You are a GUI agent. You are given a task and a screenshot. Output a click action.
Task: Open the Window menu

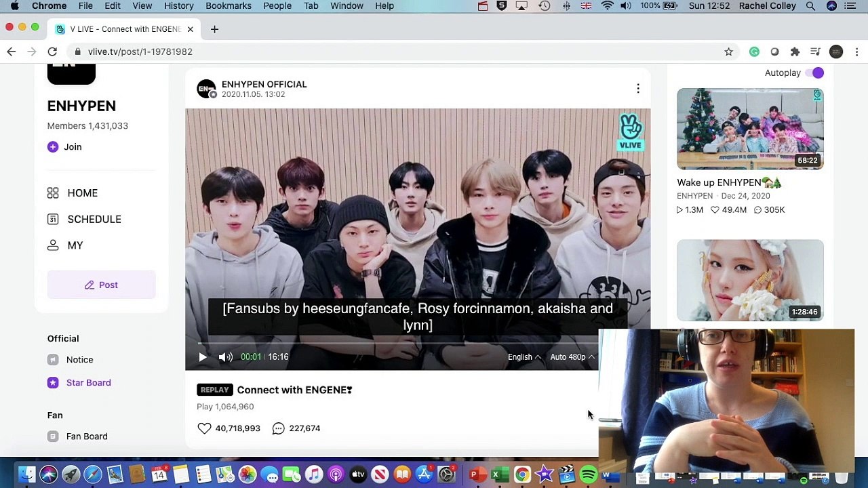click(x=347, y=5)
